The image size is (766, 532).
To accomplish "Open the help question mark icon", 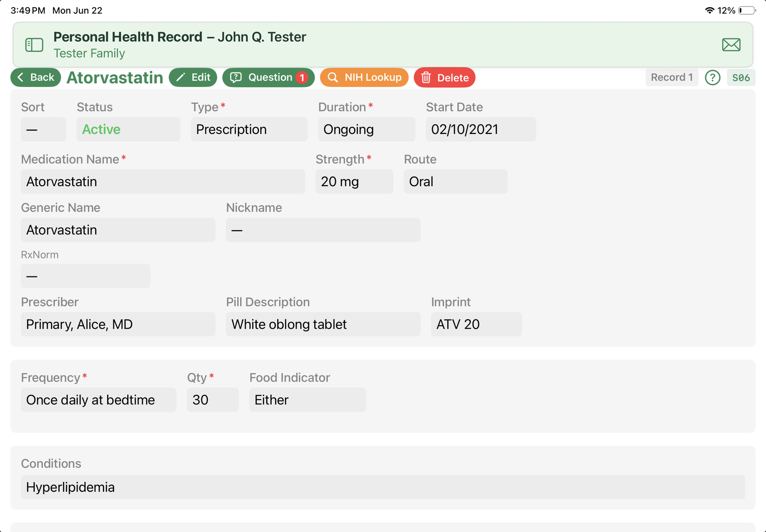I will [712, 78].
